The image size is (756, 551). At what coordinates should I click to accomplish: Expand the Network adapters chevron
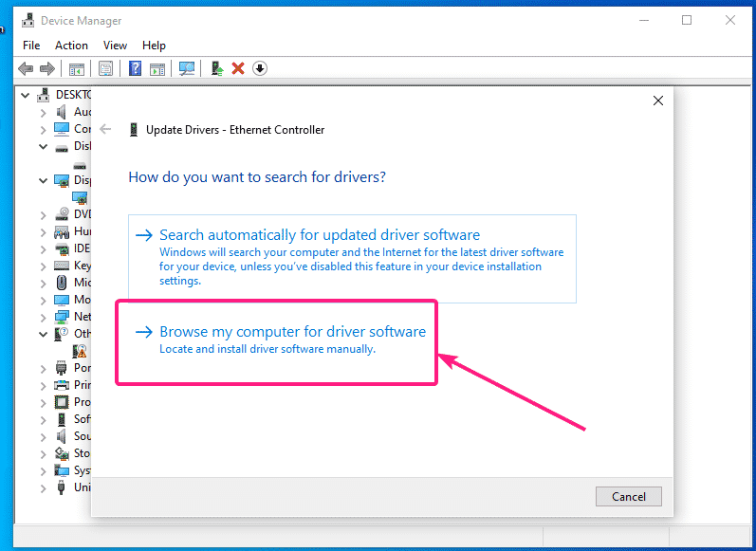tap(43, 317)
